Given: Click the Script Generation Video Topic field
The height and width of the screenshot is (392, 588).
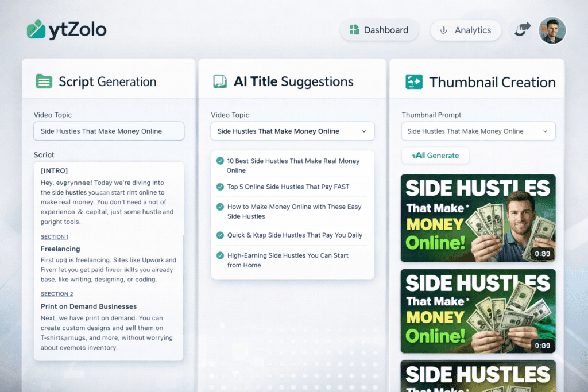Looking at the screenshot, I should pos(109,131).
